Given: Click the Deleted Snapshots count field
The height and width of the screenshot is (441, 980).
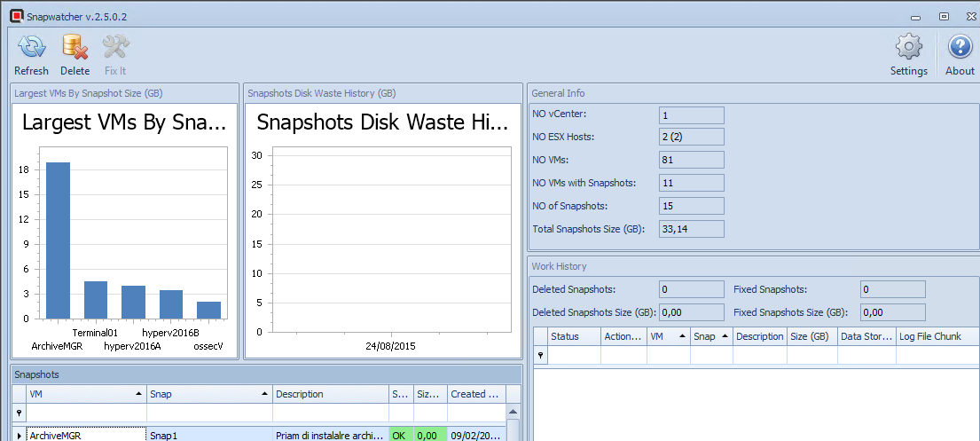Looking at the screenshot, I should point(692,289).
